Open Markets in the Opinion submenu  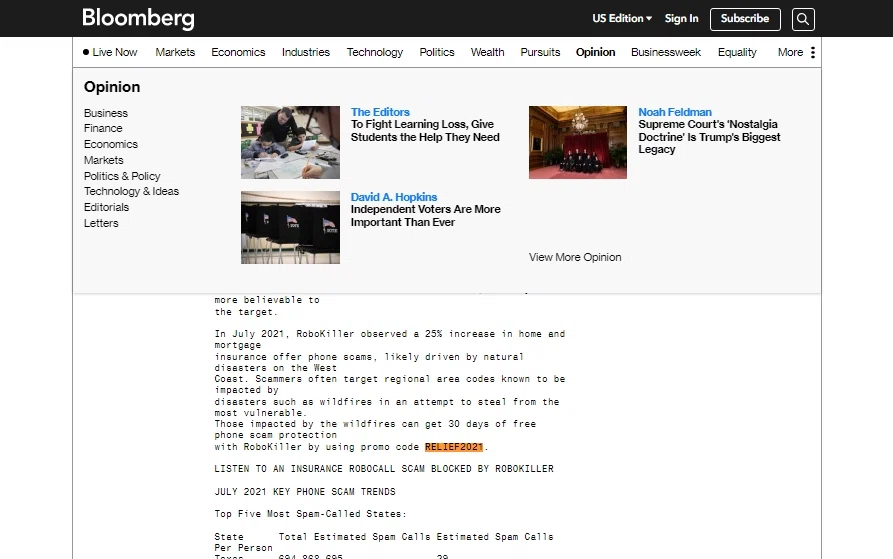(x=104, y=160)
